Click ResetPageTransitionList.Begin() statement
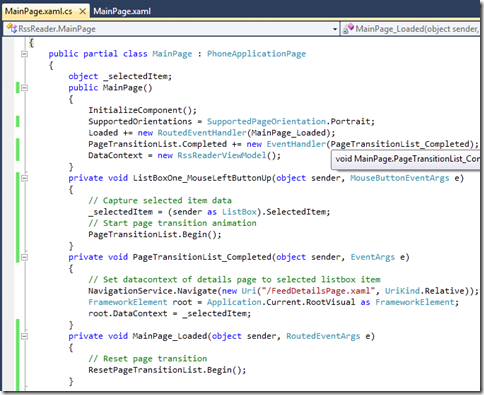 167,370
